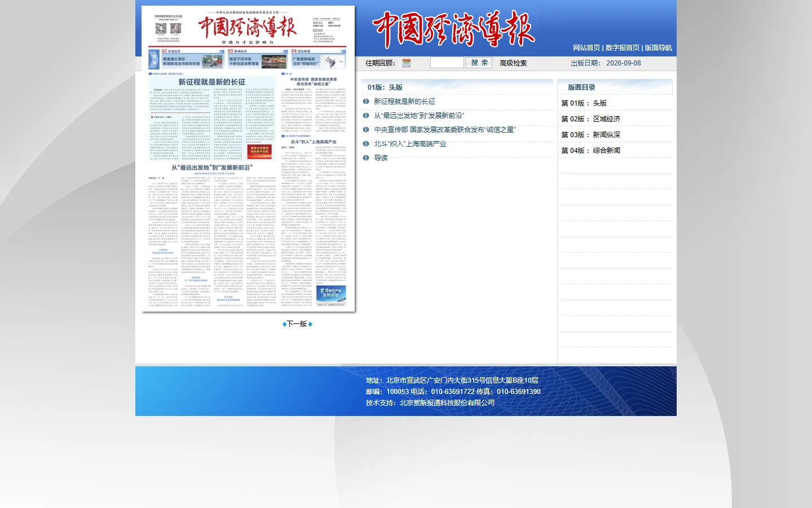This screenshot has width=812, height=508.
Task: Click the 01版：头版 section header
Action: click(x=385, y=87)
